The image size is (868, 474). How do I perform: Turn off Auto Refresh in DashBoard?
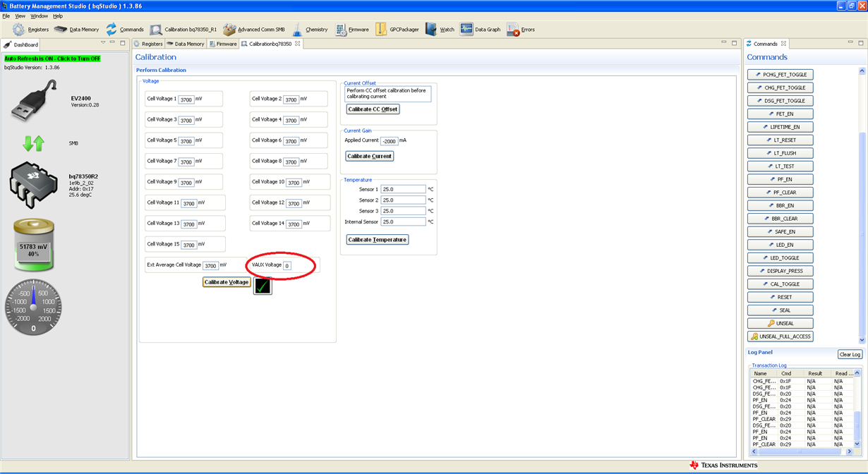(53, 59)
